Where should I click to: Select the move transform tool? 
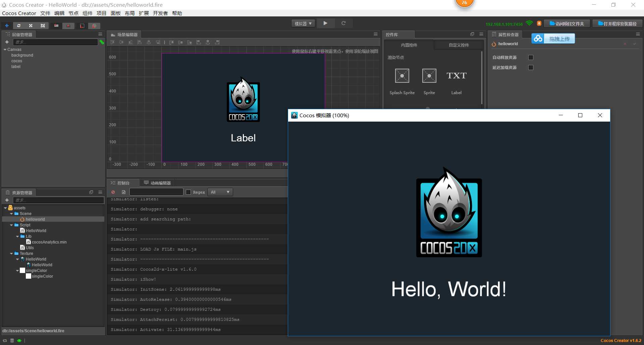(x=7, y=25)
